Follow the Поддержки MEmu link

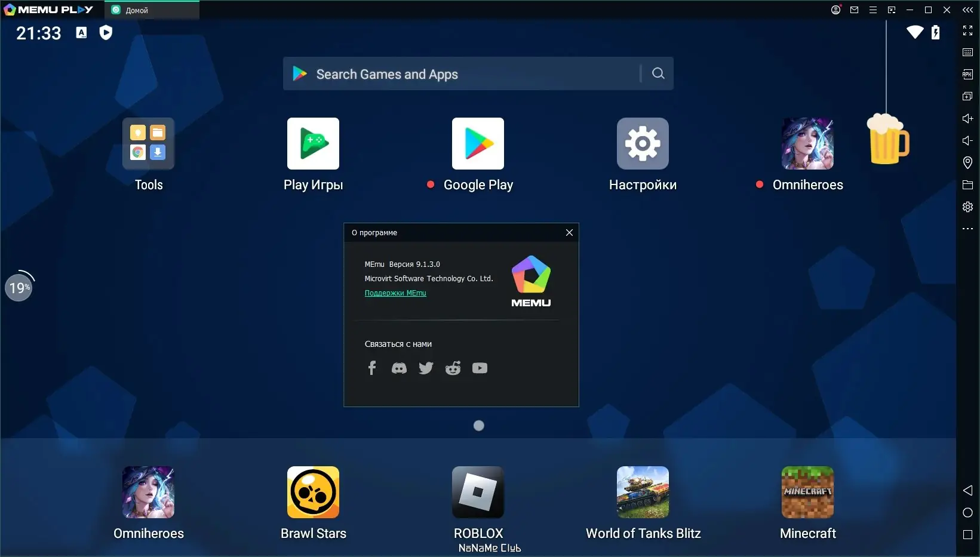(395, 293)
